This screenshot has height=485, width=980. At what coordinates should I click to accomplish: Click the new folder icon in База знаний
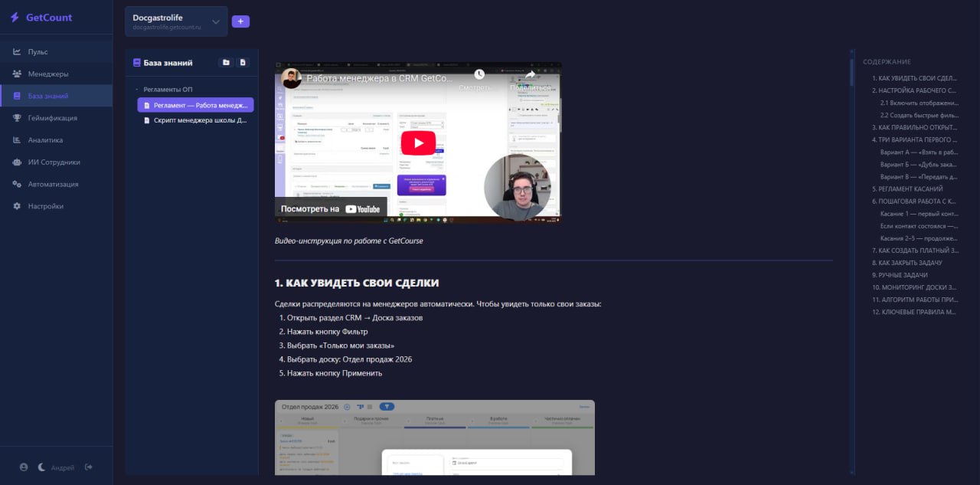pos(226,63)
